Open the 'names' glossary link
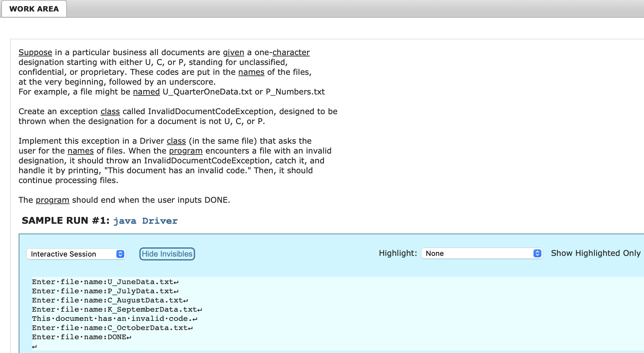Image resolution: width=644 pixels, height=353 pixels. 251,72
